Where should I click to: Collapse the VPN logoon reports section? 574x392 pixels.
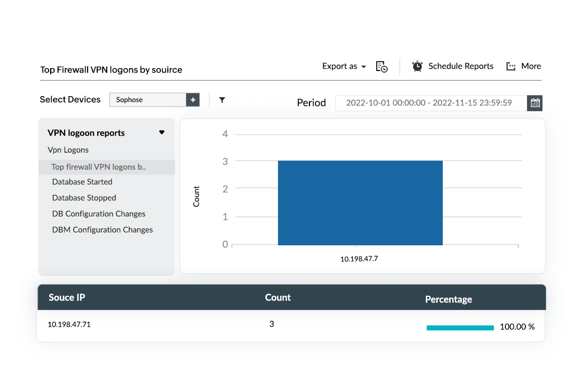click(x=161, y=133)
